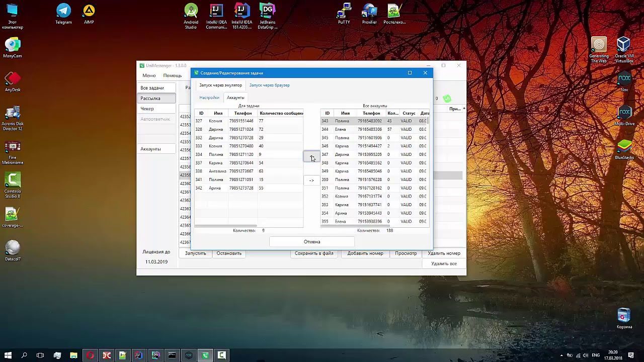Click horizontal scrollbar under task accounts table
Screen dimensions: 644x362
pyautogui.click(x=226, y=226)
